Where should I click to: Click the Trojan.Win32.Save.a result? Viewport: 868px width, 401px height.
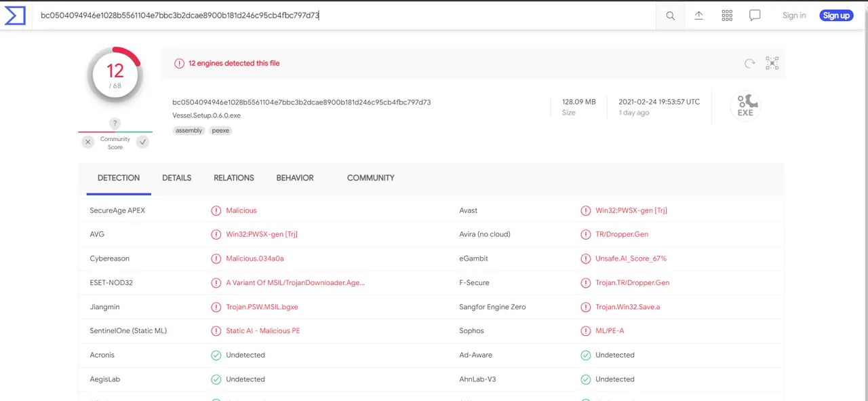coord(628,307)
